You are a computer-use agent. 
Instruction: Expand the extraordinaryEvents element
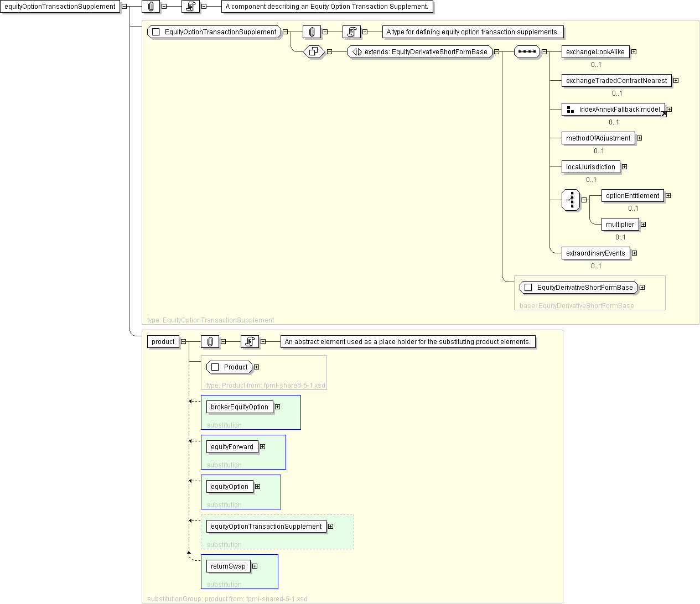click(x=634, y=253)
